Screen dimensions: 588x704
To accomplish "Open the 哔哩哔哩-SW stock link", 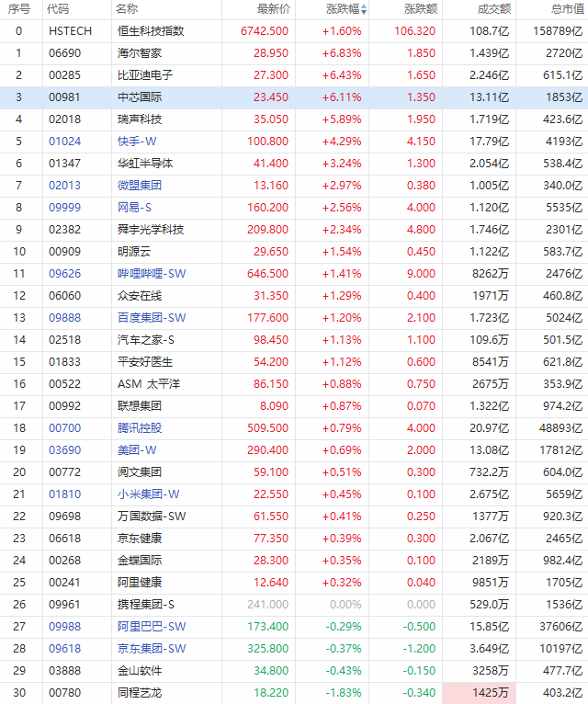I will tap(152, 274).
